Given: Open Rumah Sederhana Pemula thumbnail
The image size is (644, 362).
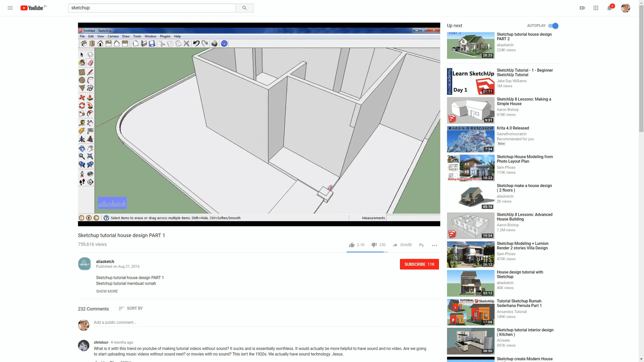Looking at the screenshot, I should (471, 312).
